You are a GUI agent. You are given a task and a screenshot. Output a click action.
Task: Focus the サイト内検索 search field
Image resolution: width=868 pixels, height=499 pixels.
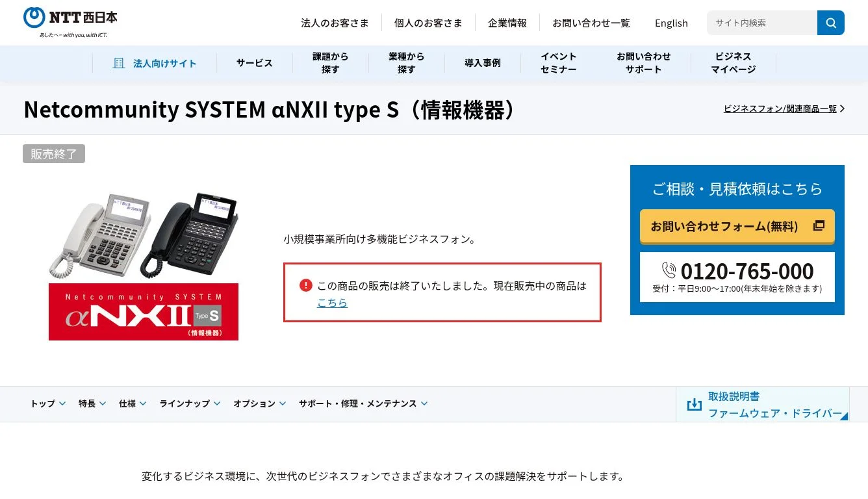tap(762, 23)
